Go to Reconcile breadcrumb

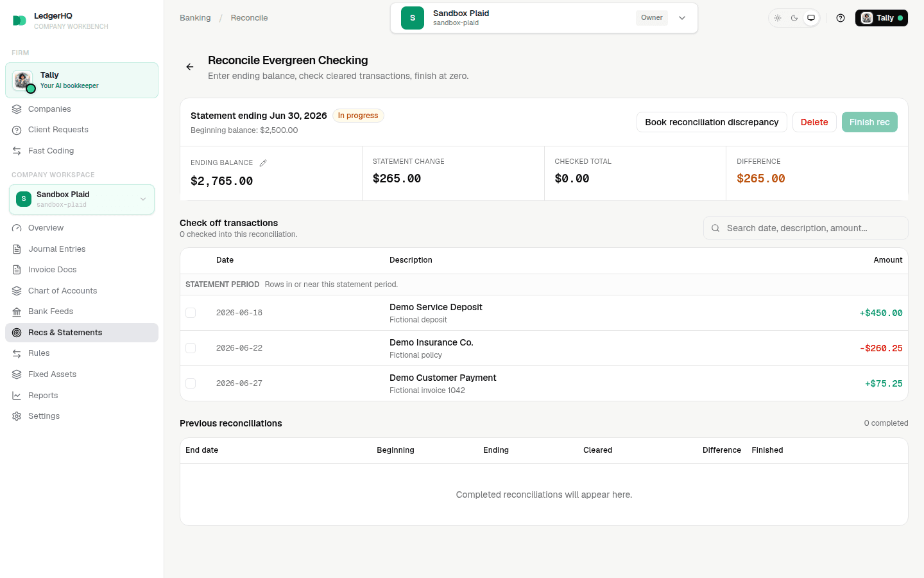pyautogui.click(x=249, y=18)
